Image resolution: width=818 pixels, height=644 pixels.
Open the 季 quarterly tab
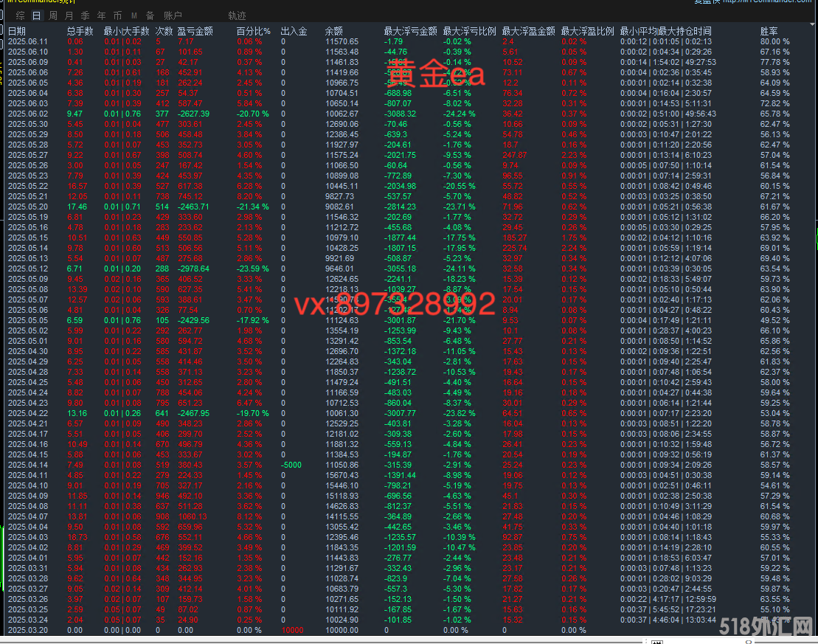point(85,15)
